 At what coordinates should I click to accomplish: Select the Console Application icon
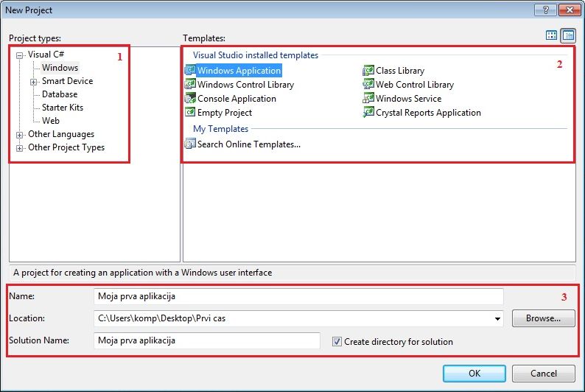coord(190,98)
